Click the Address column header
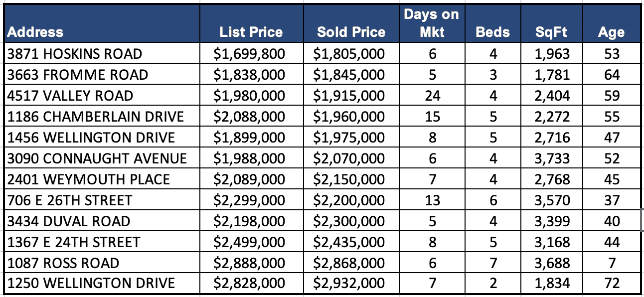 tap(35, 32)
